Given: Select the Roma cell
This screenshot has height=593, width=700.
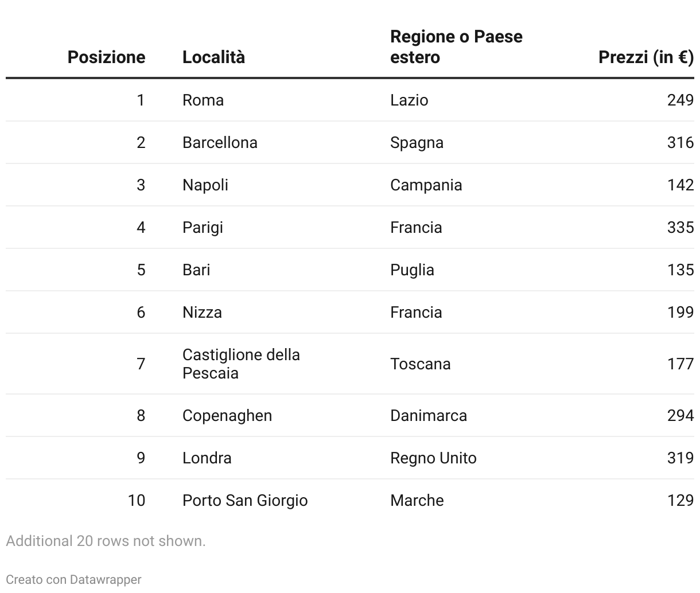Looking at the screenshot, I should click(203, 100).
